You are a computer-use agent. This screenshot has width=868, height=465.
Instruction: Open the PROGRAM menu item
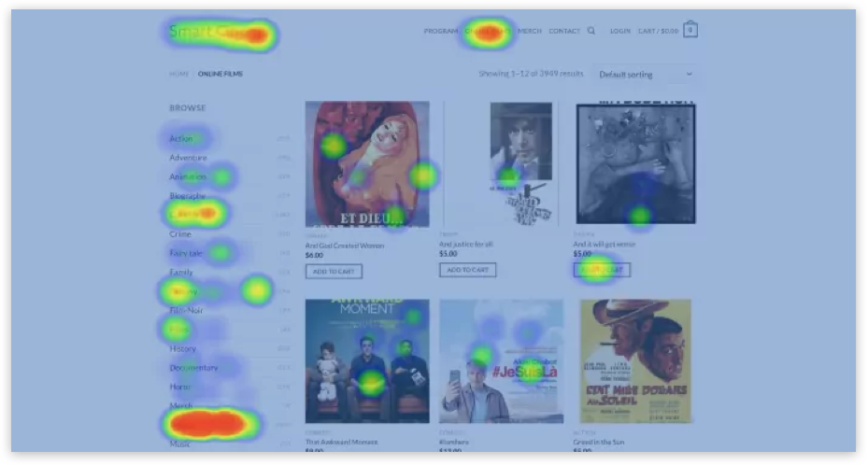coord(441,31)
